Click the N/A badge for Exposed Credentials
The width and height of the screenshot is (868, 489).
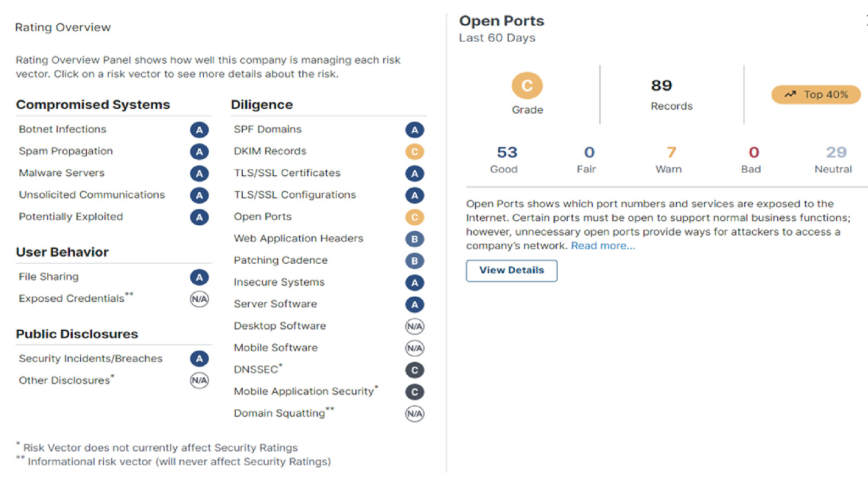coord(199,299)
